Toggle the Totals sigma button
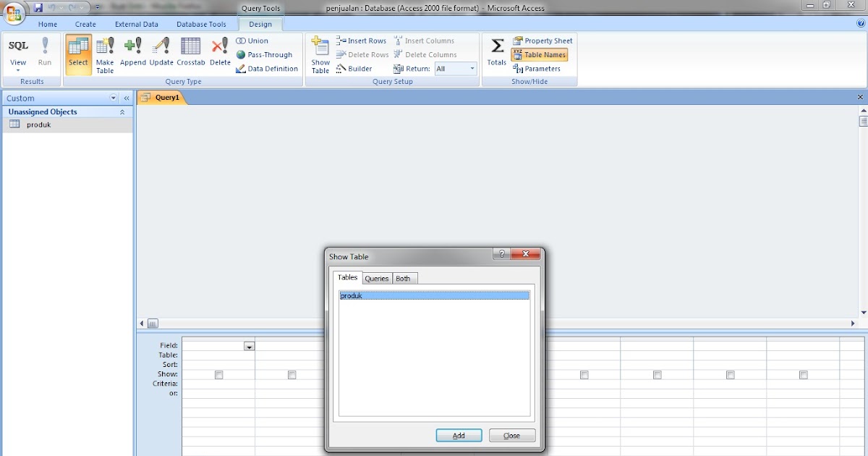 (x=497, y=54)
